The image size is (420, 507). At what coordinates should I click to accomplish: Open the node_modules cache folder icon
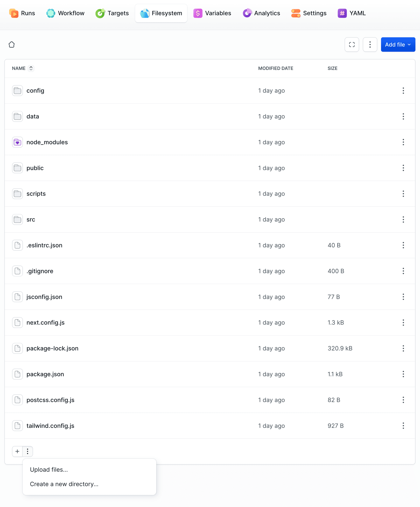17,142
